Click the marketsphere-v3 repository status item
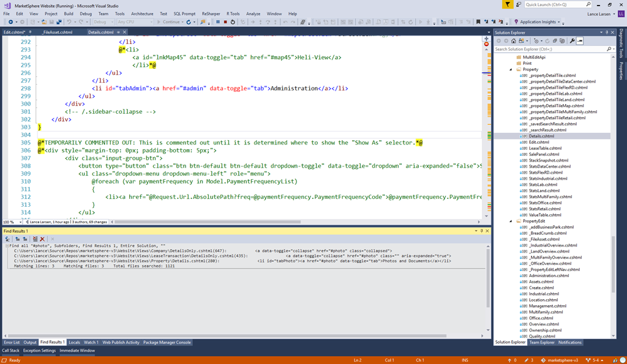This screenshot has width=627, height=364. (x=560, y=360)
